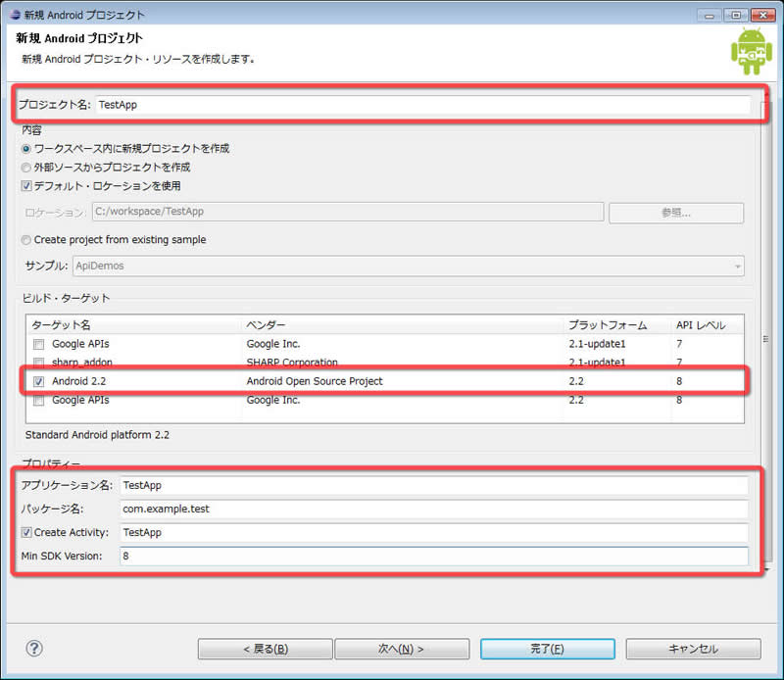This screenshot has width=784, height=680.
Task: Click the Eclipse icon in title bar
Action: (x=16, y=15)
